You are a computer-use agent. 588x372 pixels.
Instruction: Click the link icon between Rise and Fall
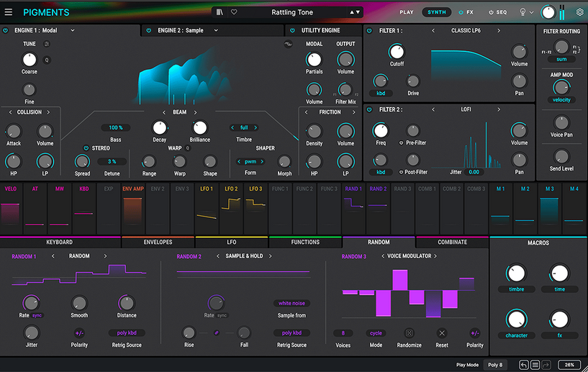pos(216,332)
